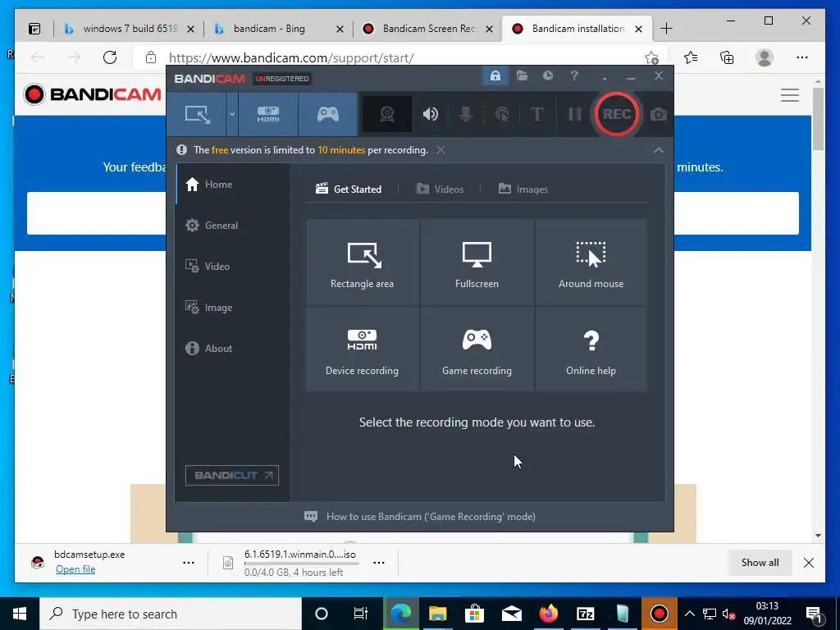Open Edge Collections icon

click(x=727, y=57)
